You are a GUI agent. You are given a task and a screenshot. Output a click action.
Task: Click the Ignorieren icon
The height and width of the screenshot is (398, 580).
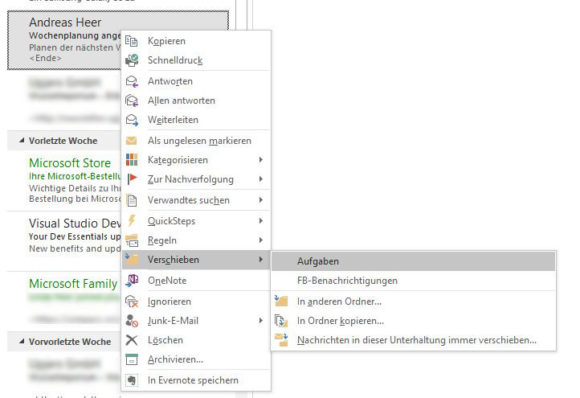132,301
